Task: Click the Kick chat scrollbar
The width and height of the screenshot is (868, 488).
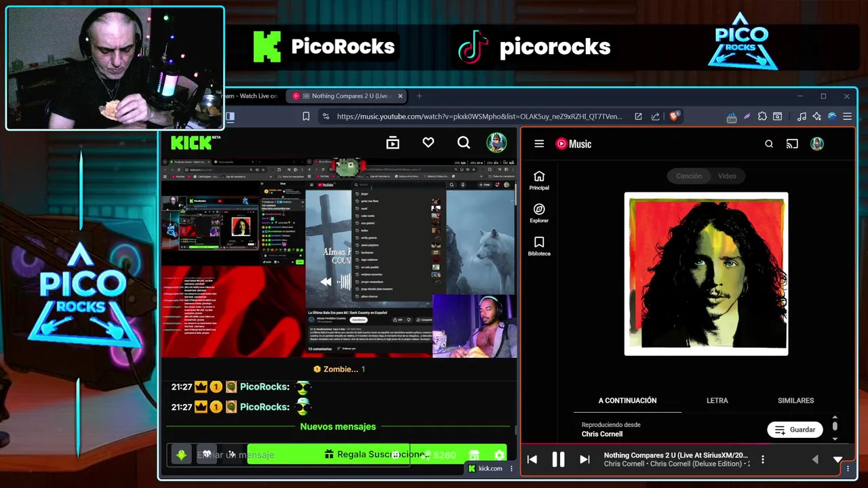Action: pos(516,430)
